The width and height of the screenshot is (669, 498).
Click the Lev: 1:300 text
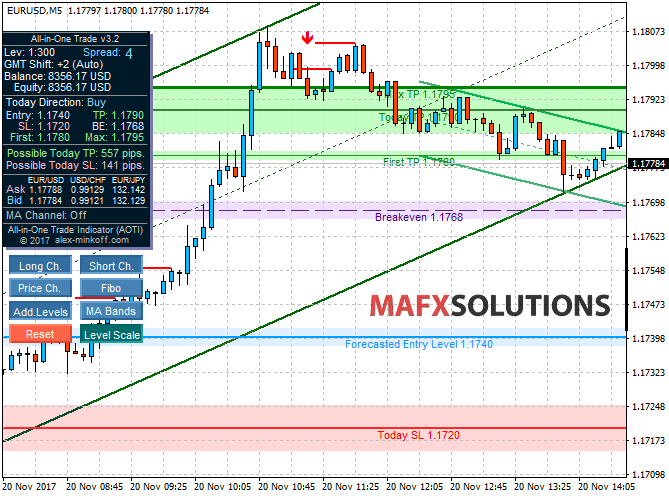(29, 52)
